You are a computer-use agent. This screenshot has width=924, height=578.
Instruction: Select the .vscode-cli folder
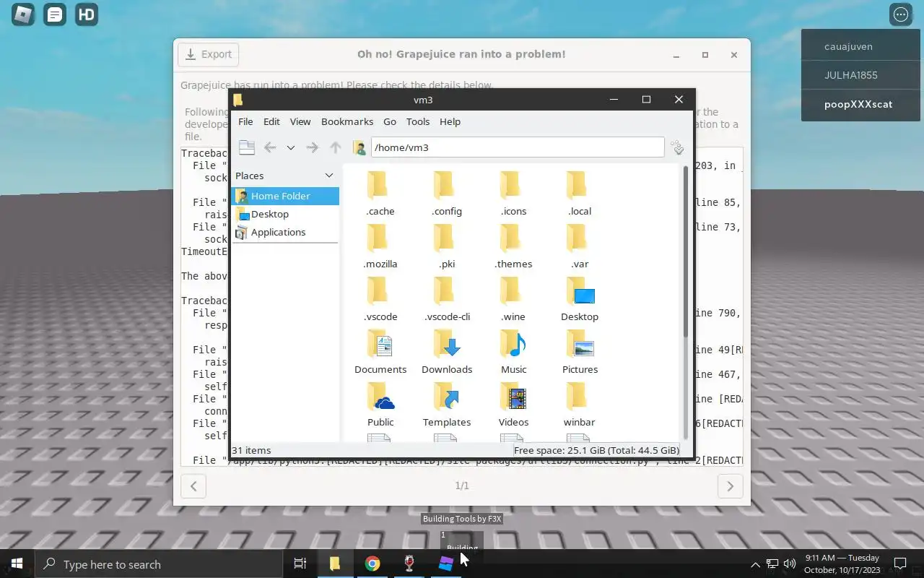point(447,299)
